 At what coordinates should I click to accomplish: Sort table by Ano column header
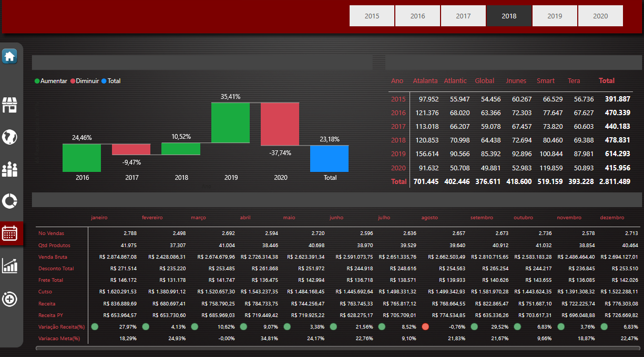[397, 81]
